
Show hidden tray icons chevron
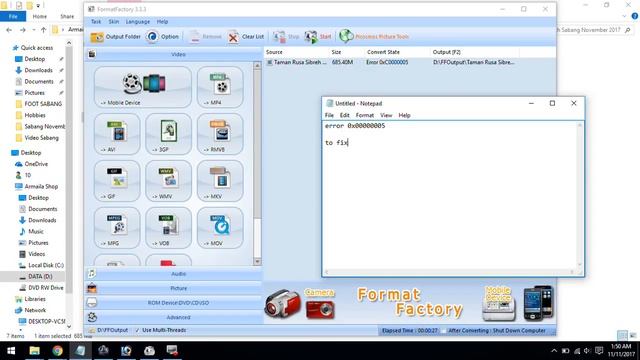coord(554,351)
